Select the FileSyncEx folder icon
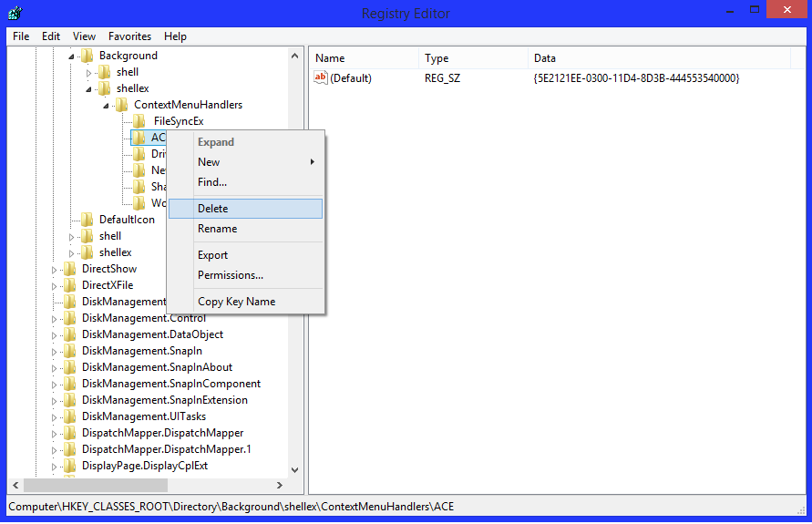 point(139,121)
